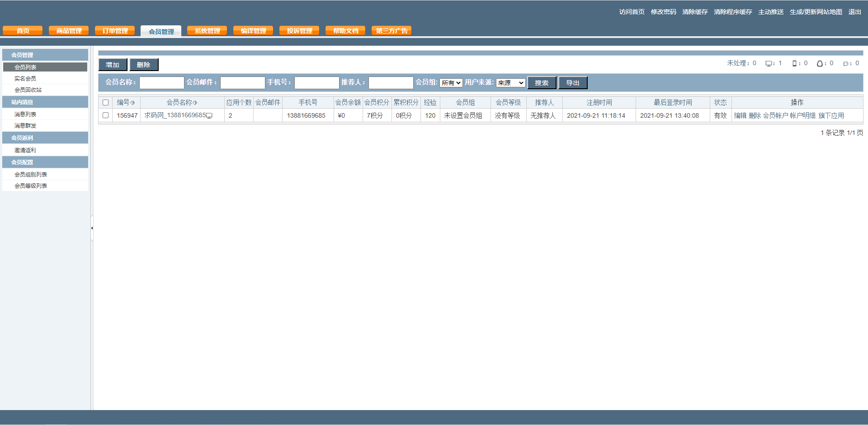Click the monitor icon beside member 求码网_13881669685
This screenshot has height=425, width=868.
pyautogui.click(x=209, y=116)
